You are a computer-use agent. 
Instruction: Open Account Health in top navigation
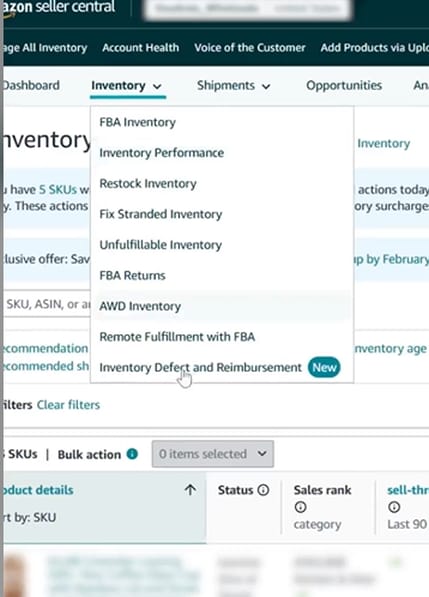(x=140, y=48)
